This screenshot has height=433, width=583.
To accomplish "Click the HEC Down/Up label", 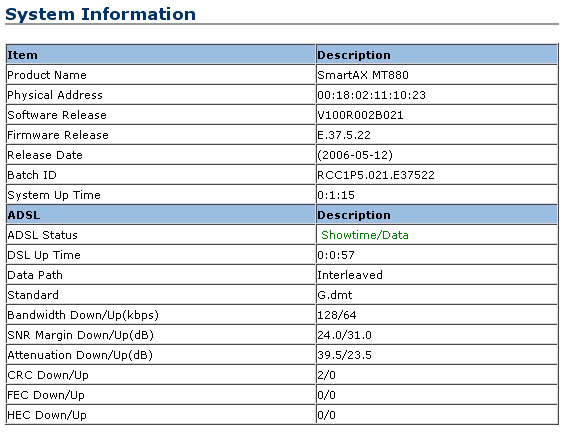I will pos(47,415).
